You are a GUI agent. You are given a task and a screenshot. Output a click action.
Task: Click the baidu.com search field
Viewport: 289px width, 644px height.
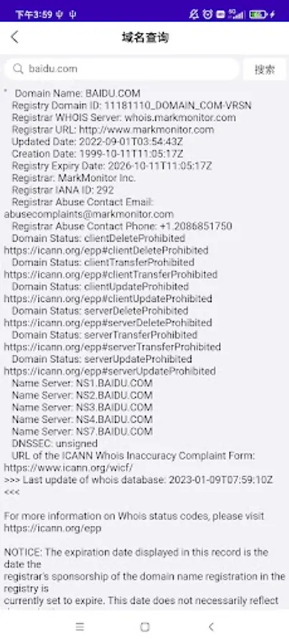tap(122, 69)
